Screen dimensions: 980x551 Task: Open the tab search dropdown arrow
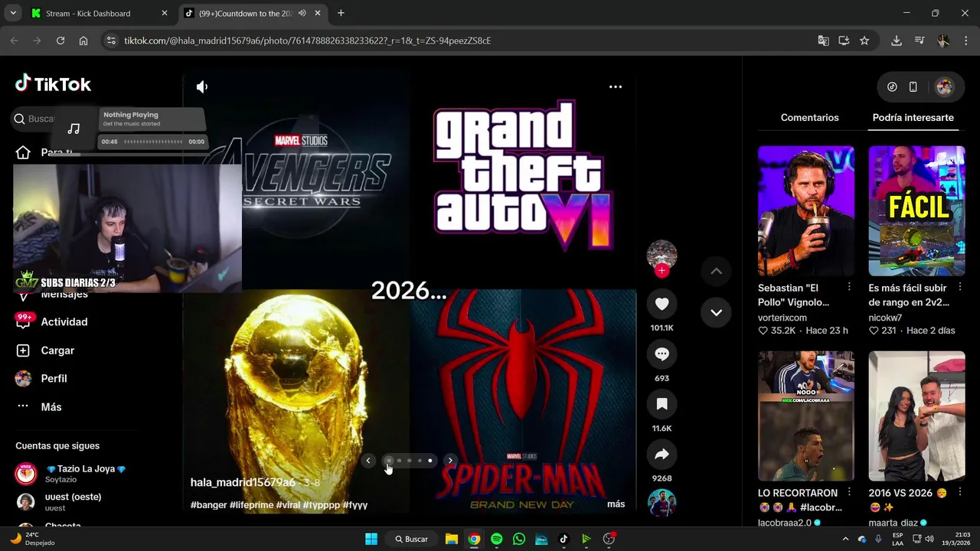[x=13, y=13]
